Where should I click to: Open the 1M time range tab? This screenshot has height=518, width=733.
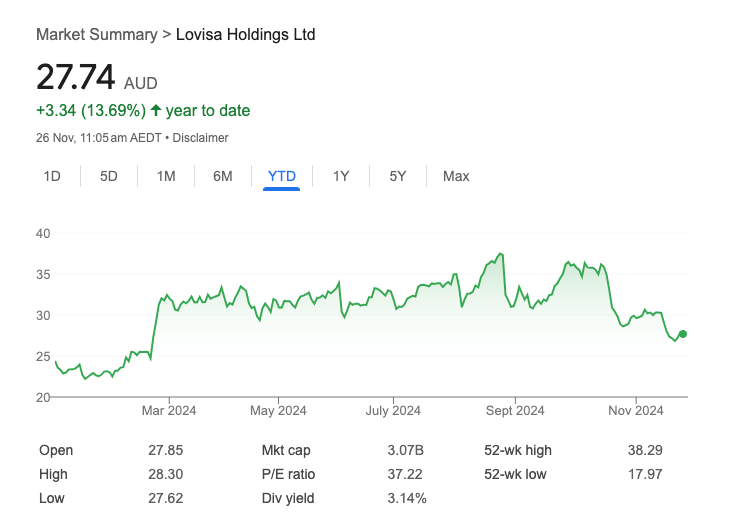point(166,176)
